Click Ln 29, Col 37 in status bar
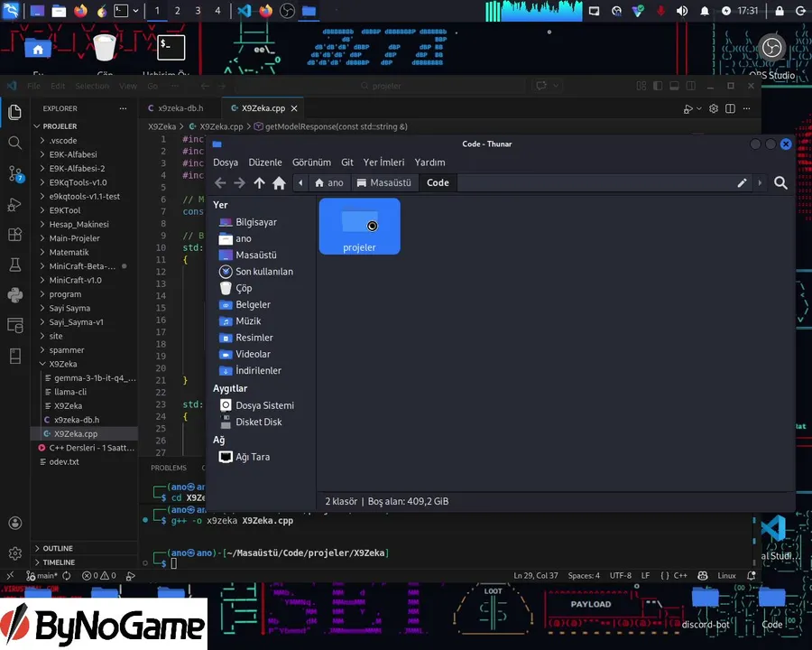Screen dimensions: 812x650 535,575
